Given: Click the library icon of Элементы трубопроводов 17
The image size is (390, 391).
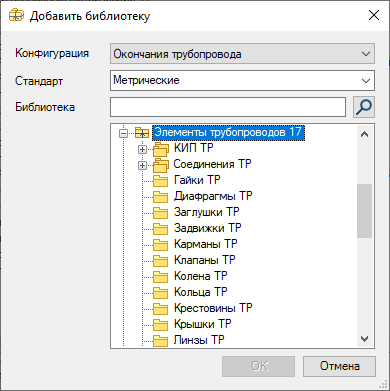Looking at the screenshot, I should coord(142,133).
